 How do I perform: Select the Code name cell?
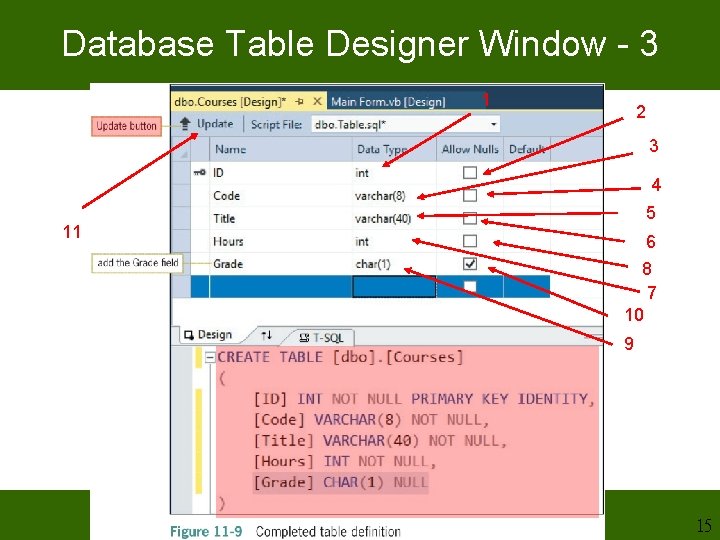pyautogui.click(x=281, y=196)
